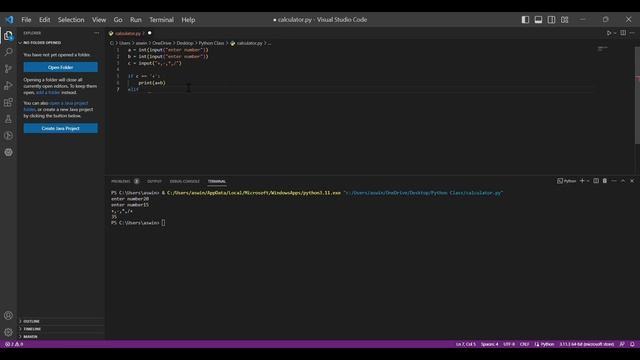640x360 pixels.
Task: Open the View menu
Action: pyautogui.click(x=99, y=20)
